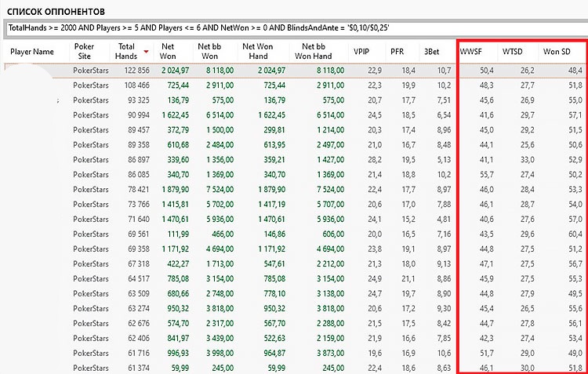Sort by VPIP column header

361,52
